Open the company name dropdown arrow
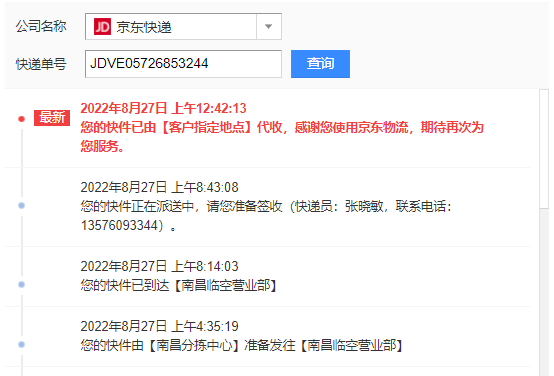This screenshot has width=554, height=376. click(x=269, y=27)
